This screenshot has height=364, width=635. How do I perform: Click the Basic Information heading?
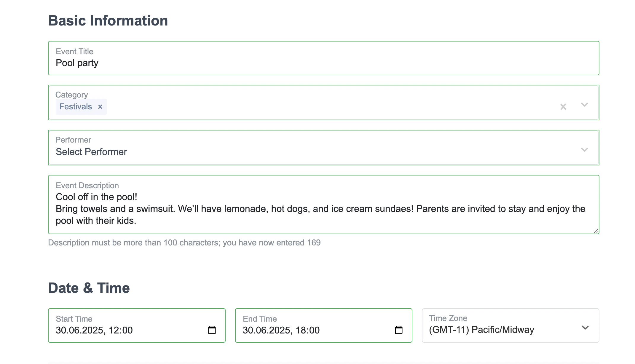(108, 21)
